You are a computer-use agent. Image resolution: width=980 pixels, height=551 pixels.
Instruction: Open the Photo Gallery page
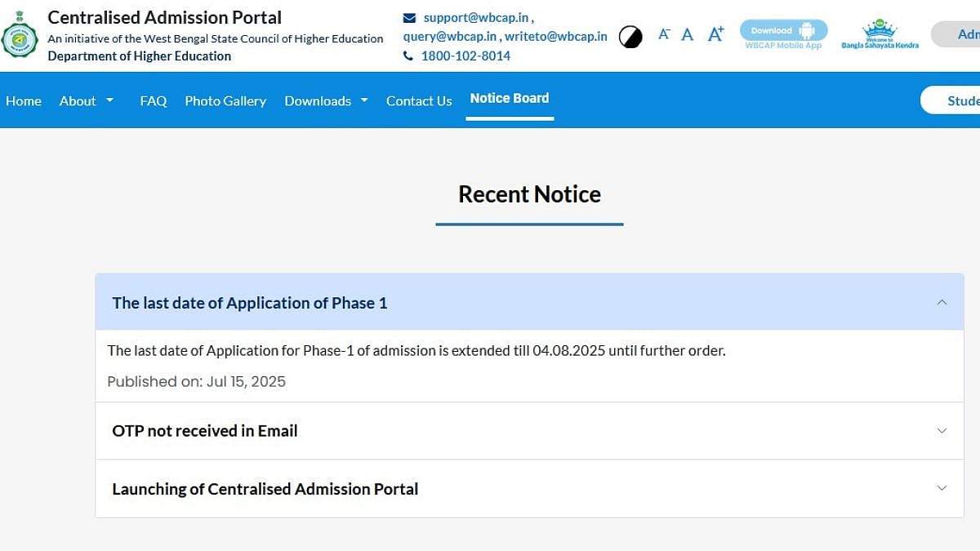[225, 100]
